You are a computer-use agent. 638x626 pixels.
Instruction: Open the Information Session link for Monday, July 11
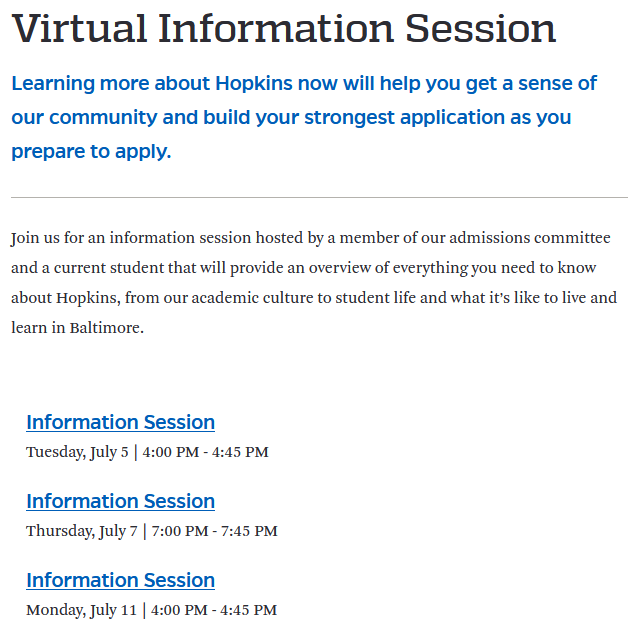(120, 580)
